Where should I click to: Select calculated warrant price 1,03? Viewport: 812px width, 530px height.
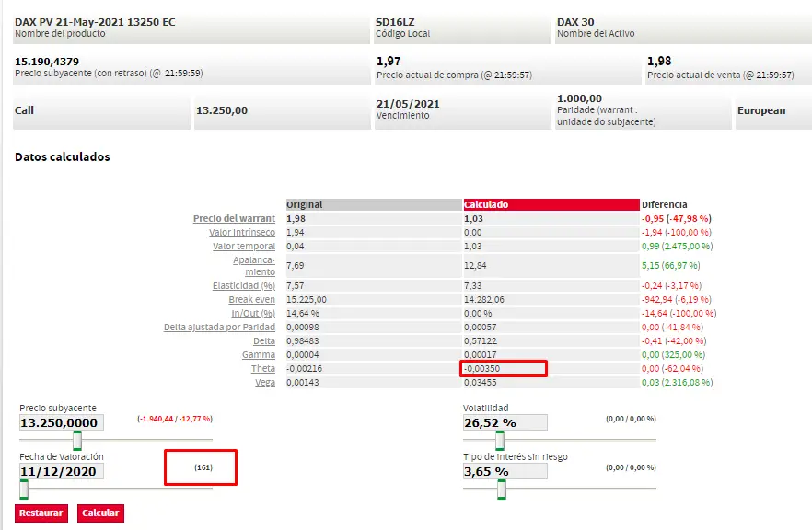(473, 218)
